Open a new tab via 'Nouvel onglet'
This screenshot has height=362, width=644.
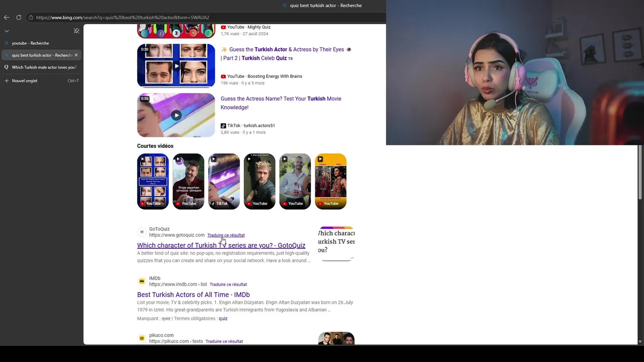pyautogui.click(x=40, y=80)
